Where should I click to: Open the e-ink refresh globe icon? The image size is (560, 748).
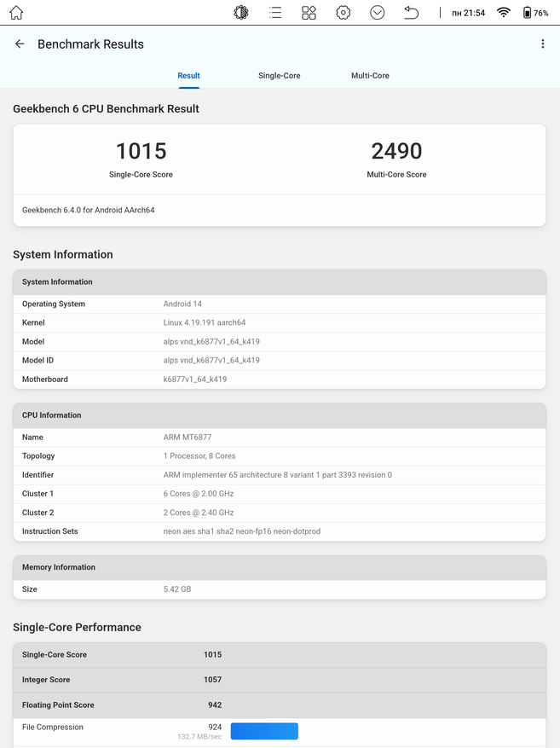[241, 13]
